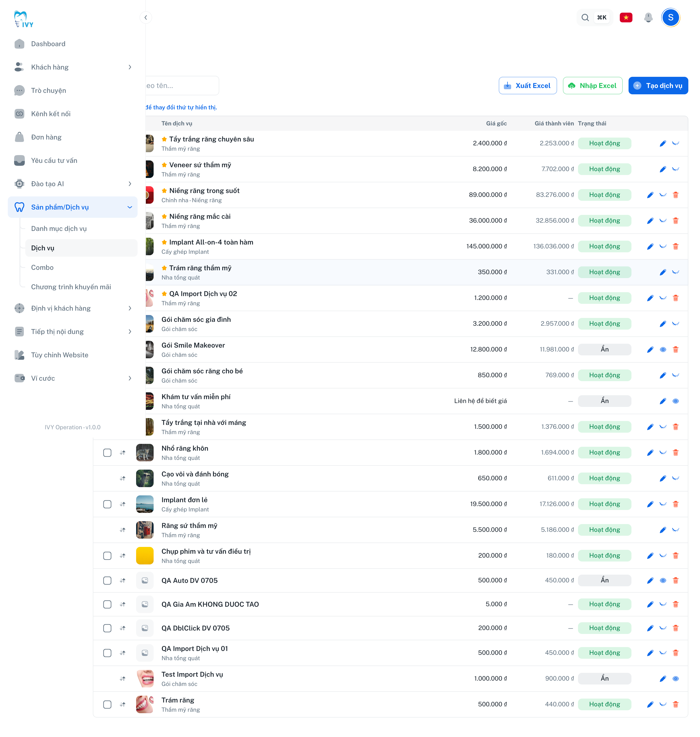Open the Nhổ răng khôn thumbnail image
Viewport: 700px width, 737px height.
coord(145,453)
